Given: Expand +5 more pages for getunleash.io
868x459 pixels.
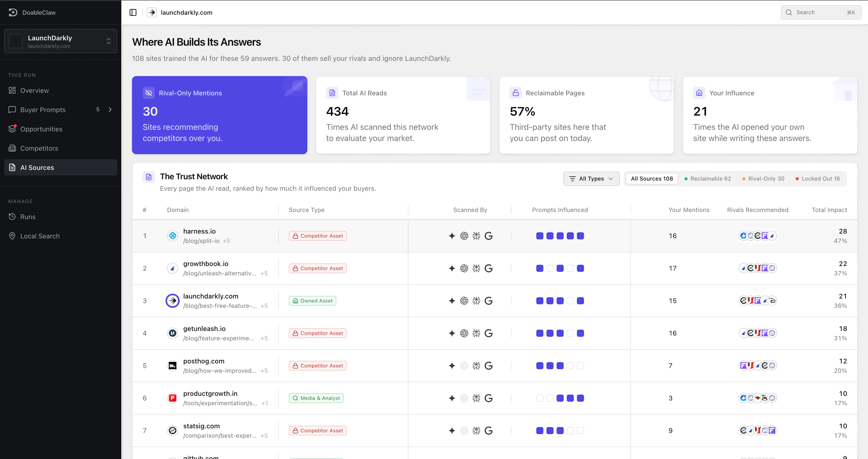Looking at the screenshot, I should click(x=264, y=338).
